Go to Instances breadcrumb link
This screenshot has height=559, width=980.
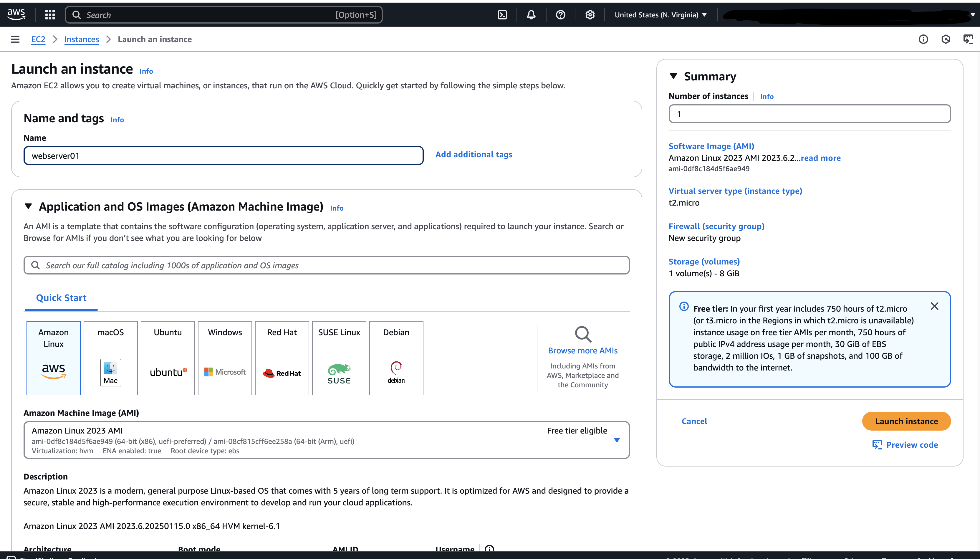81,39
